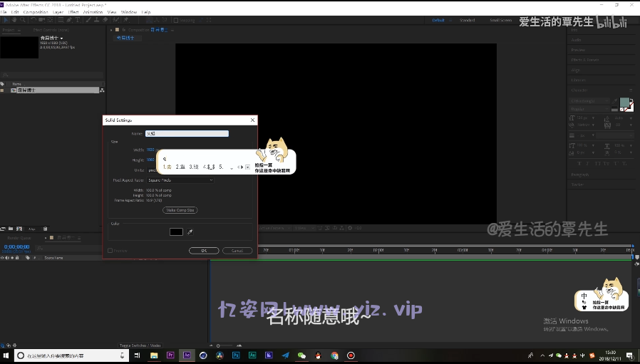Image resolution: width=640 pixels, height=364 pixels.
Task: Select the Horizontal Type tool
Action: point(77,19)
